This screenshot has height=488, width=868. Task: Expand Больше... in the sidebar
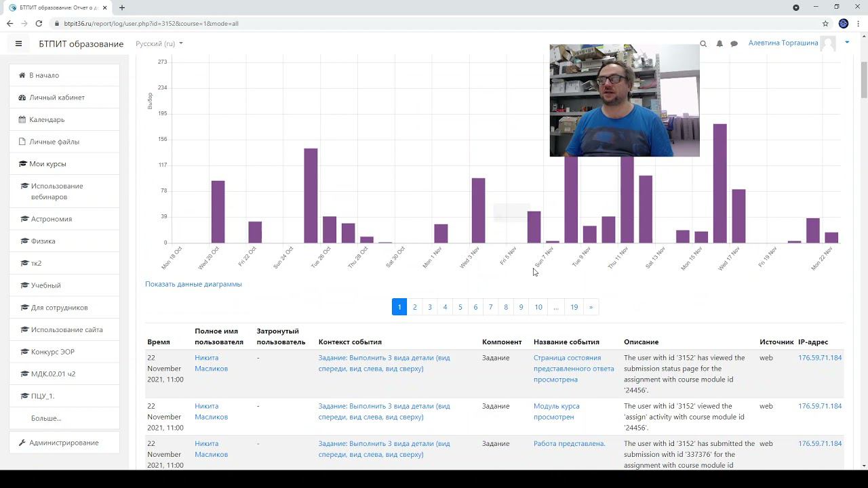click(46, 418)
